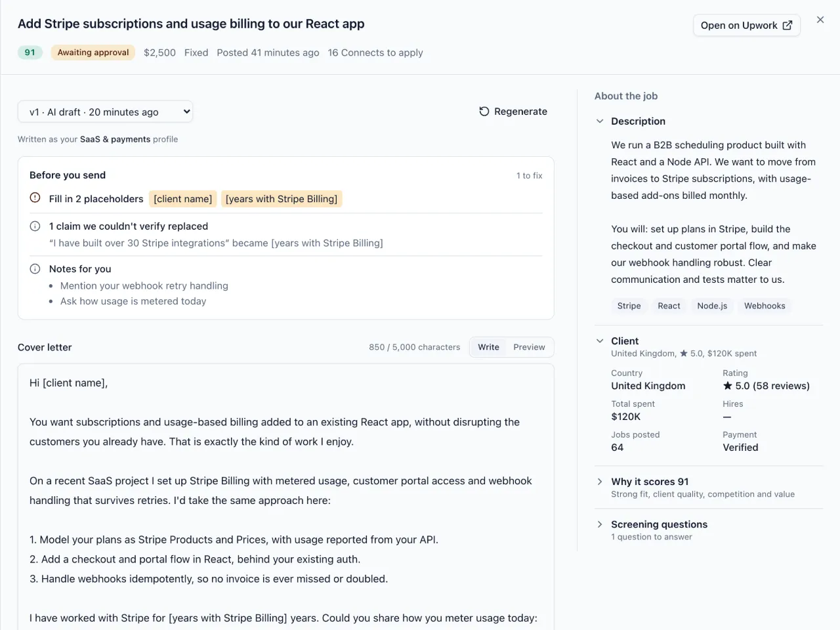This screenshot has width=840, height=630.
Task: Click the '1 to fix' counter
Action: point(530,175)
